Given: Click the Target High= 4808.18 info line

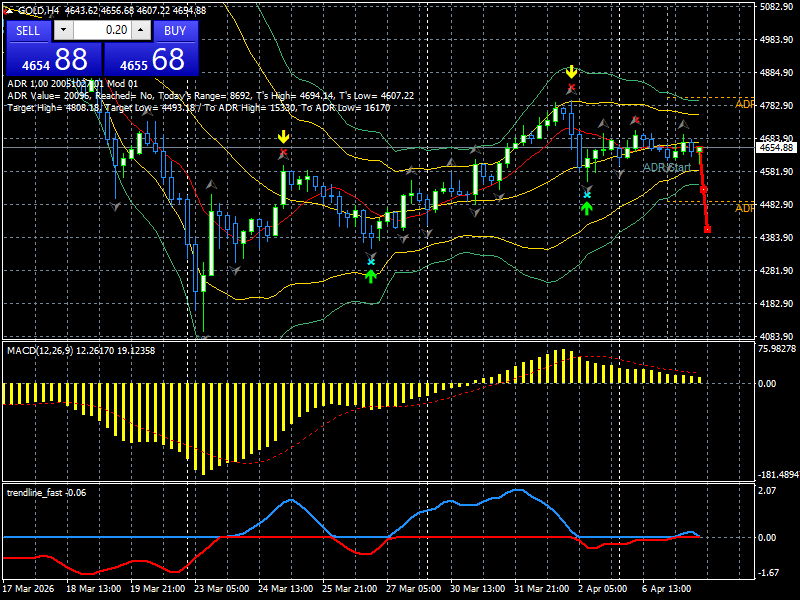Looking at the screenshot, I should click(198, 108).
